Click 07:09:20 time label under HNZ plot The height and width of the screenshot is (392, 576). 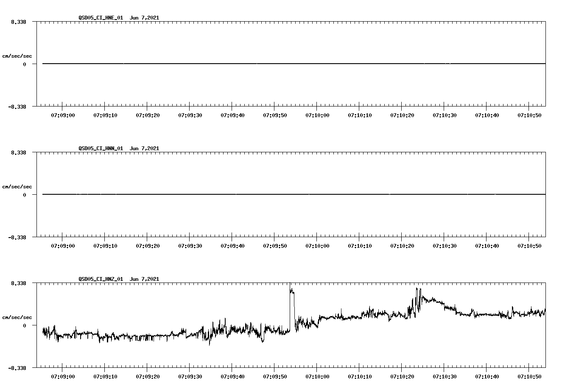pyautogui.click(x=148, y=376)
